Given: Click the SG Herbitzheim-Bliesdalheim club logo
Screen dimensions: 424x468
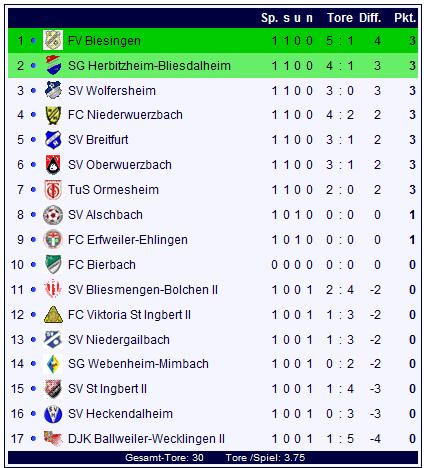Looking at the screenshot, I should [x=53, y=65].
